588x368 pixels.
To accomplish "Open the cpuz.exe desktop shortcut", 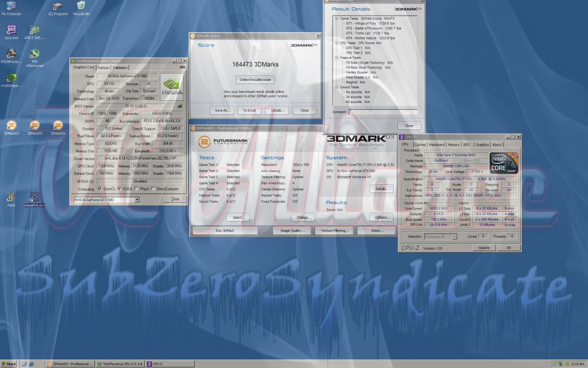I will [x=11, y=30].
